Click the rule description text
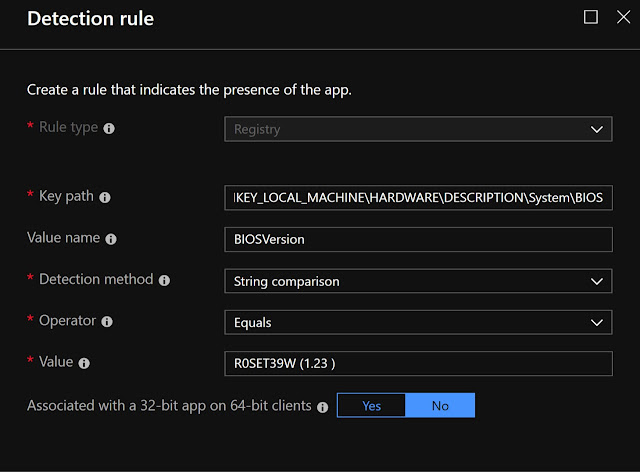The width and height of the screenshot is (640, 472). click(x=189, y=90)
